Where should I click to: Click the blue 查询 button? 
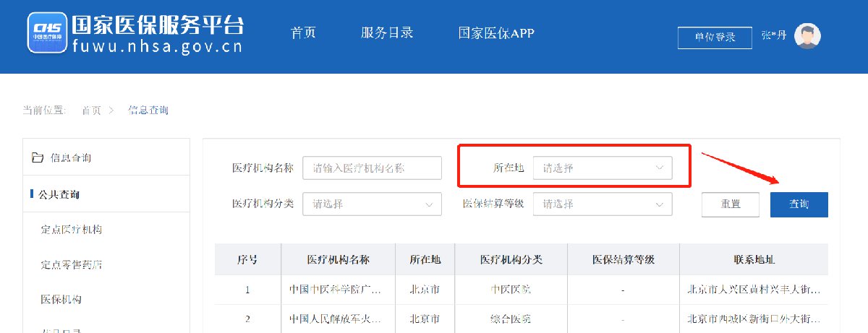point(799,204)
